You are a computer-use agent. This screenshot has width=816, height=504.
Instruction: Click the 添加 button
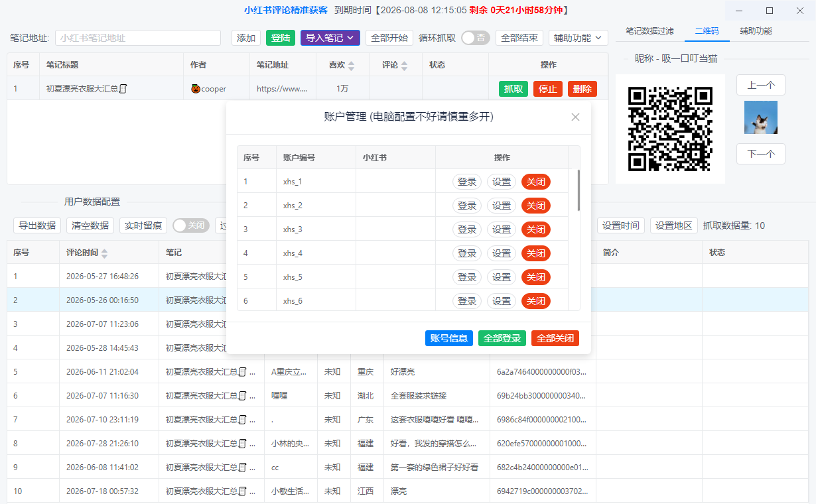246,38
